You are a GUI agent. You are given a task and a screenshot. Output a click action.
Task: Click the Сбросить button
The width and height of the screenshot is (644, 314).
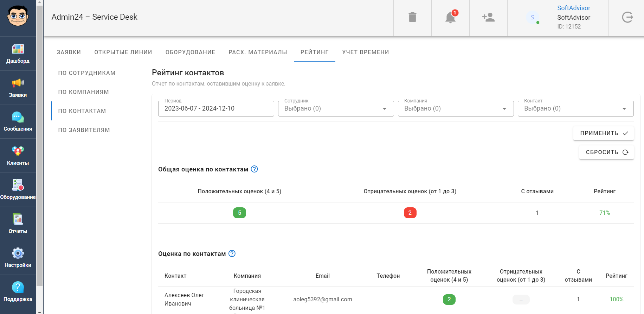pyautogui.click(x=606, y=152)
